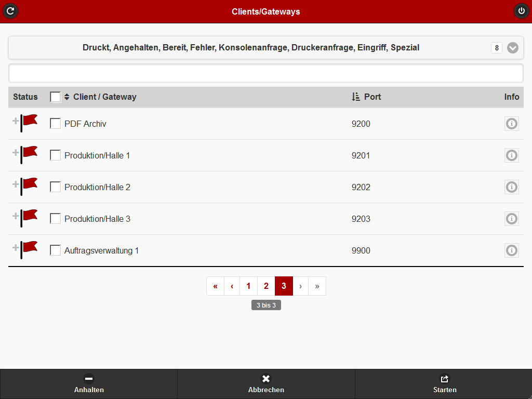The image size is (532, 399).
Task: Click the empty search input field
Action: pyautogui.click(x=266, y=73)
